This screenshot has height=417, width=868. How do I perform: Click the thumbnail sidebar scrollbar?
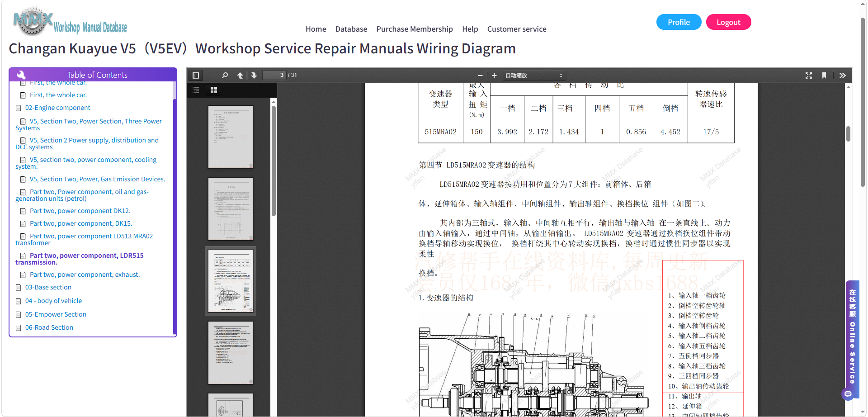274,161
